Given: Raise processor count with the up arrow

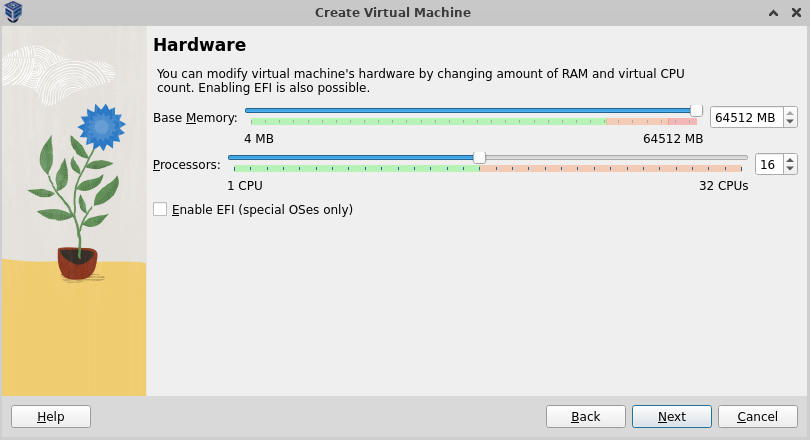Looking at the screenshot, I should point(790,159).
